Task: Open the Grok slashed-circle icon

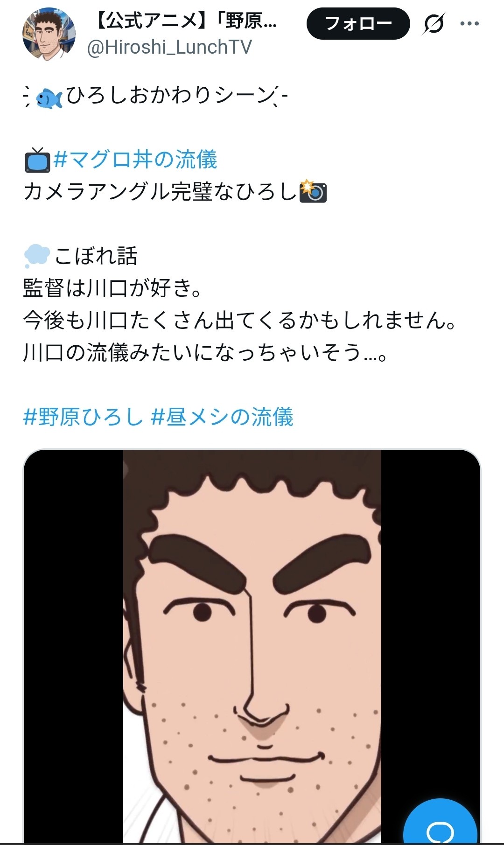Action: point(434,24)
